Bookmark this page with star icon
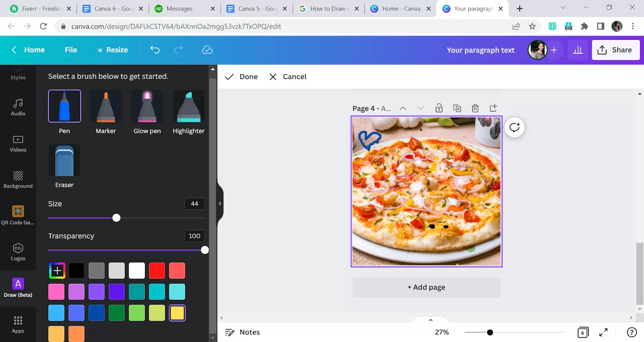The image size is (644, 342). (532, 26)
